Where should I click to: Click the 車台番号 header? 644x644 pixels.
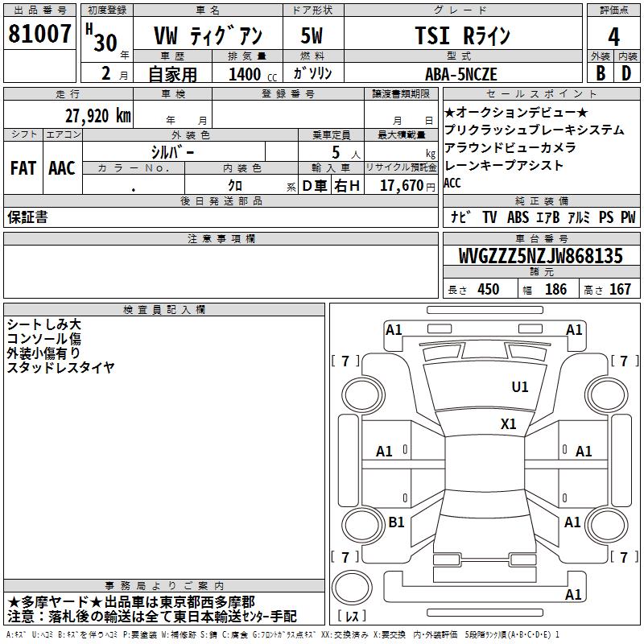coord(542,238)
